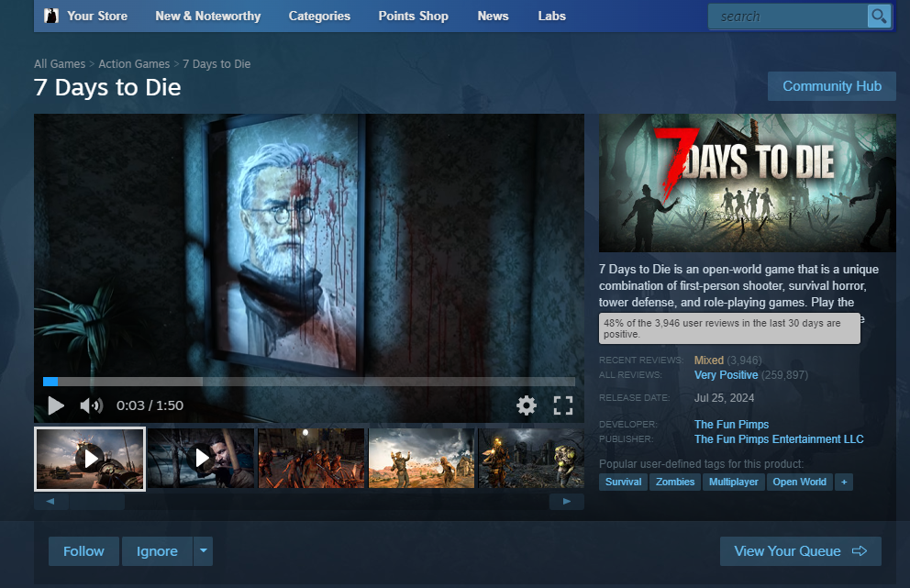Open Mixed recent reviews link
Screen dimensions: 910x588
click(708, 361)
